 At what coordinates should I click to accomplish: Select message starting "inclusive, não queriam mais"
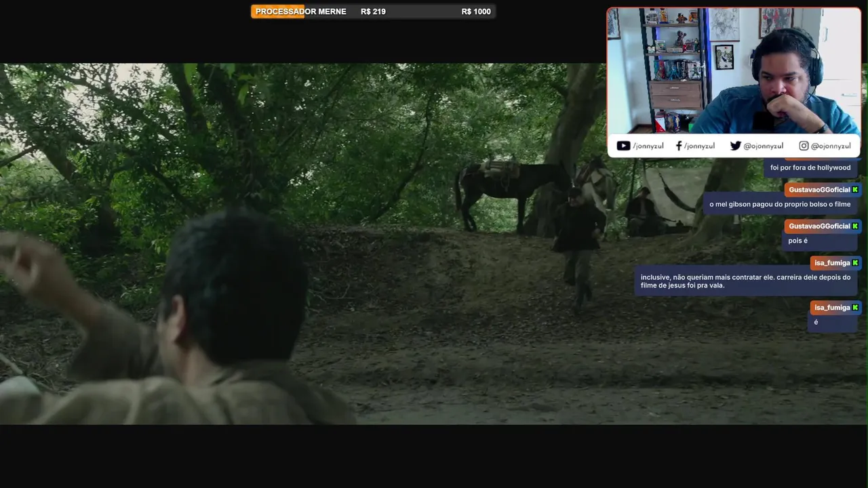745,281
